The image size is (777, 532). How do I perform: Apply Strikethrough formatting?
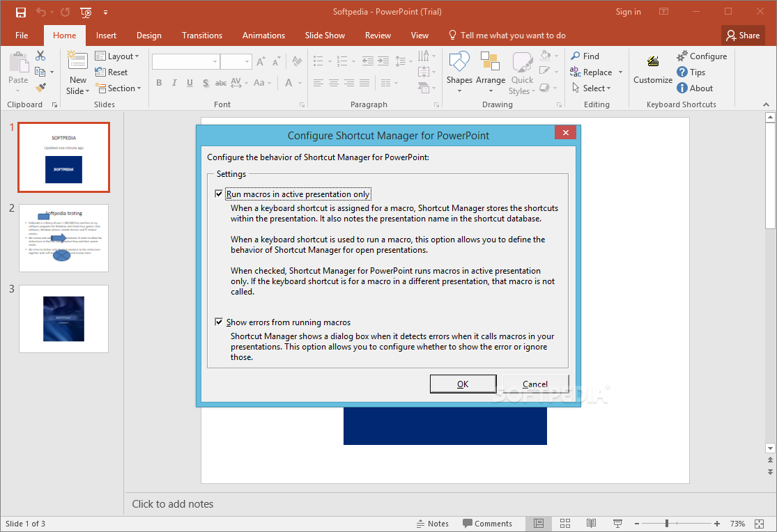221,83
